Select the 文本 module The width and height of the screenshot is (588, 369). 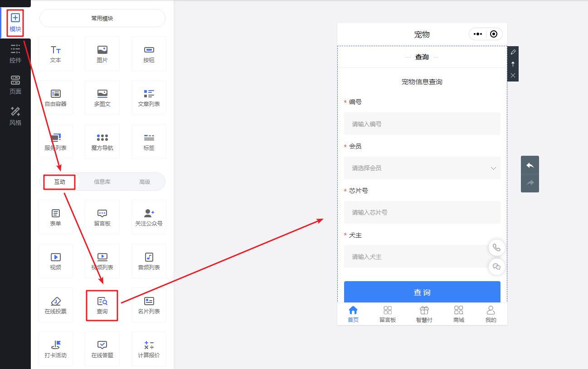click(56, 54)
